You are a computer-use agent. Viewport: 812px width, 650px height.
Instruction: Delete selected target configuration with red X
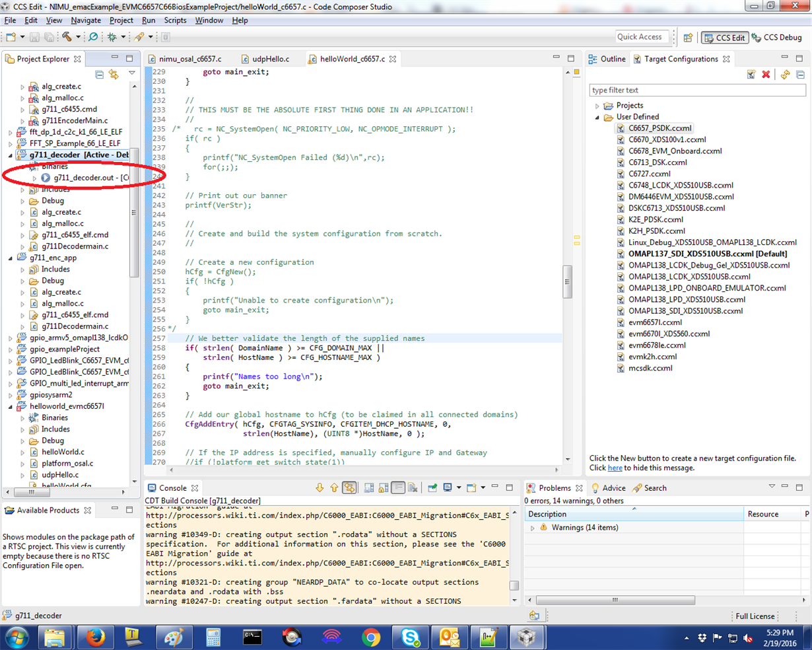tap(766, 75)
